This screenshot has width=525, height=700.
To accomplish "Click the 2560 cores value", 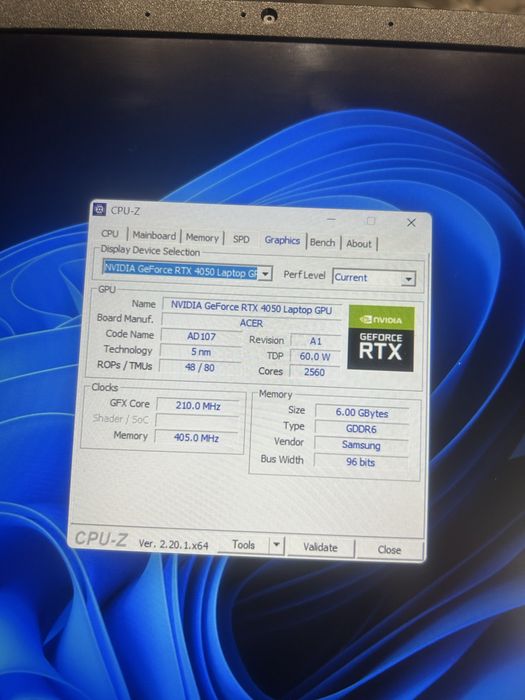I will [314, 372].
